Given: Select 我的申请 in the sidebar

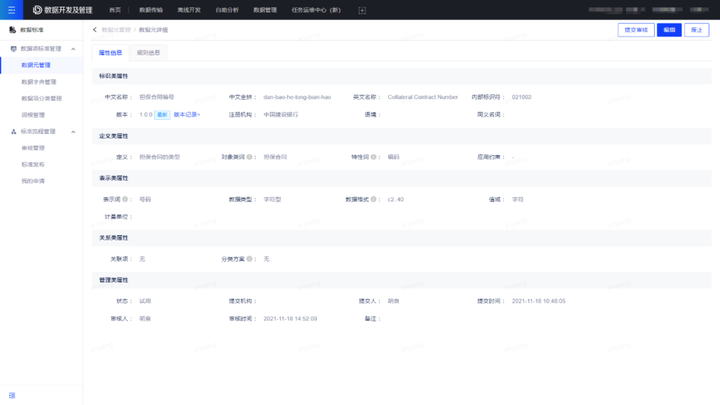Looking at the screenshot, I should 33,181.
